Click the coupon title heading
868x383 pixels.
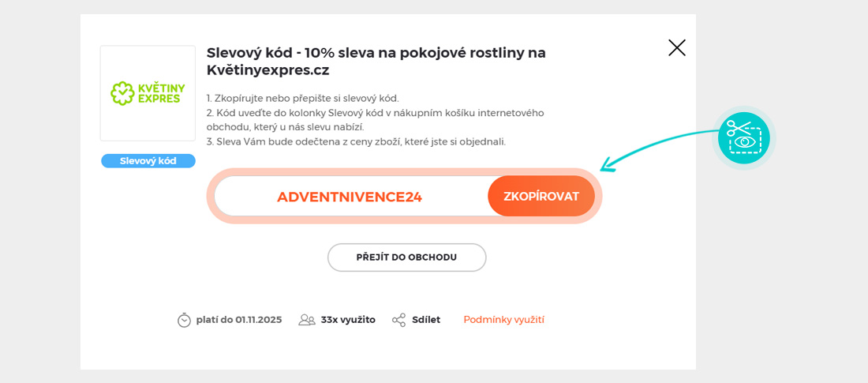tap(376, 61)
